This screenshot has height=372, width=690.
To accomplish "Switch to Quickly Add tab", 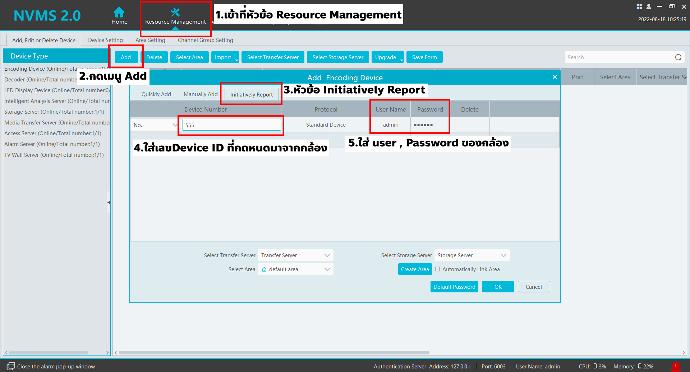I will (x=156, y=94).
